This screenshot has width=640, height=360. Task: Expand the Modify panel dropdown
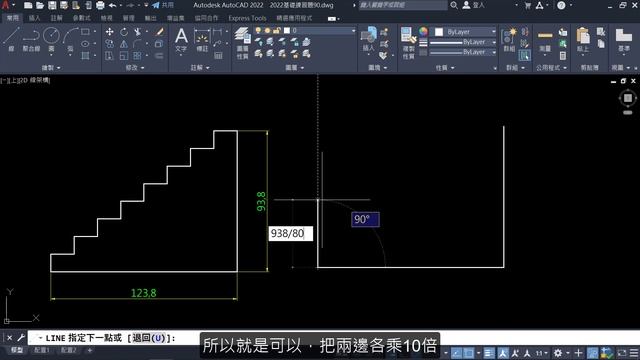135,68
